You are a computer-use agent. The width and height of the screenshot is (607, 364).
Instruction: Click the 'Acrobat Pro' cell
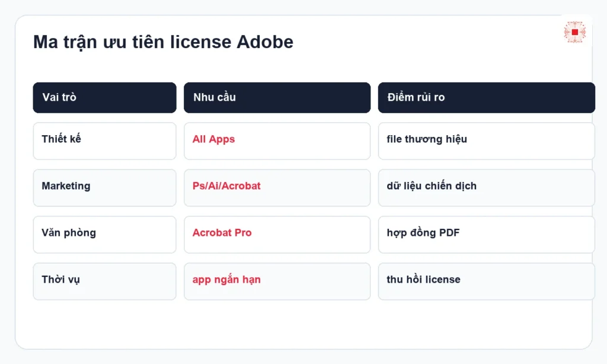pyautogui.click(x=277, y=235)
